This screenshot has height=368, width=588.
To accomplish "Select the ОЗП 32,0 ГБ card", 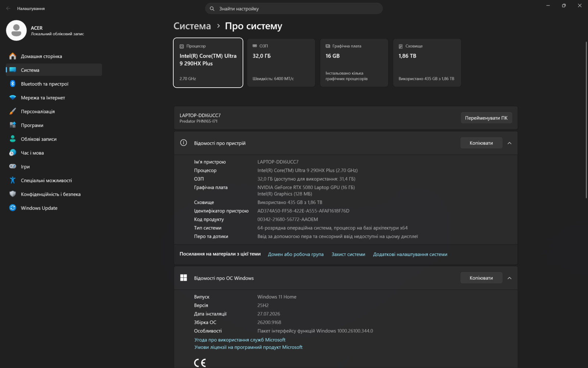I will [x=281, y=63].
